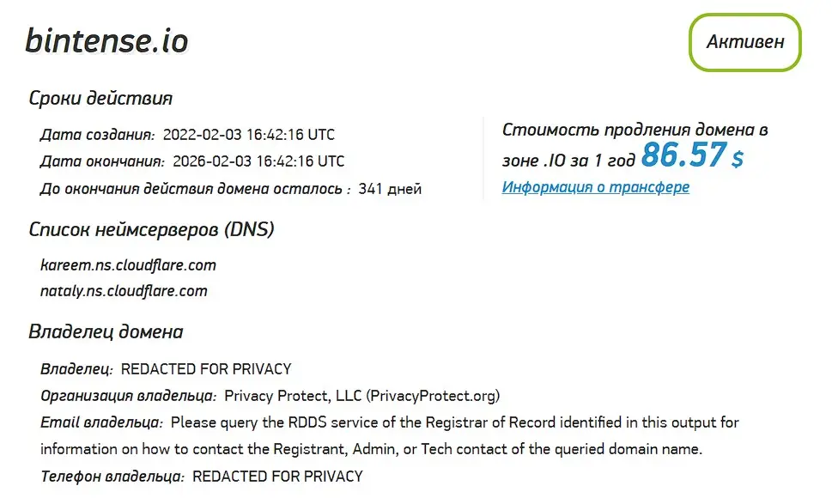Click the bintense.io domain heading
Image resolution: width=832 pixels, height=504 pixels.
106,41
